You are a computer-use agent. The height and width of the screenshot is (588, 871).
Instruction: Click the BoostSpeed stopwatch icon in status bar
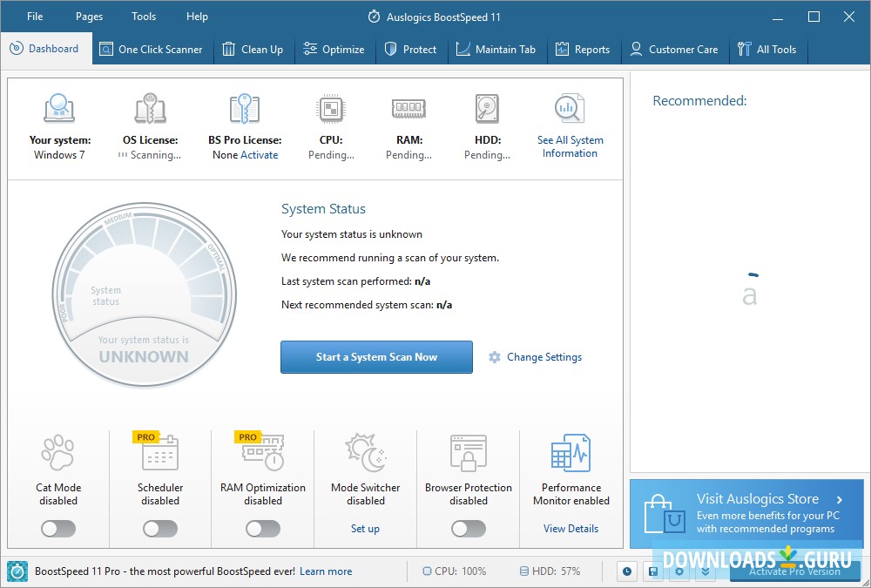coord(17,571)
